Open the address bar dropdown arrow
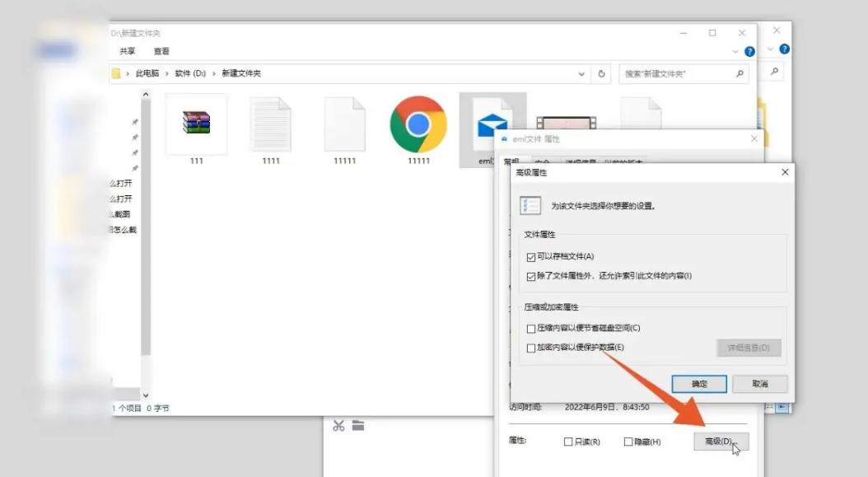 [x=581, y=72]
